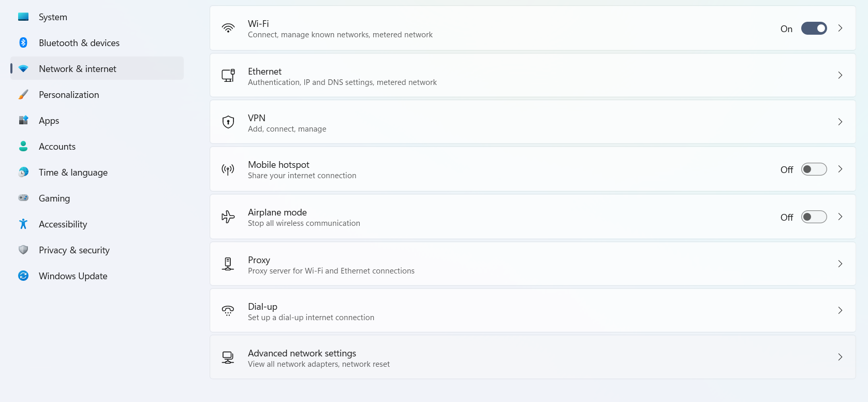The image size is (868, 402).
Task: Click the Advanced network settings icon
Action: tap(228, 357)
